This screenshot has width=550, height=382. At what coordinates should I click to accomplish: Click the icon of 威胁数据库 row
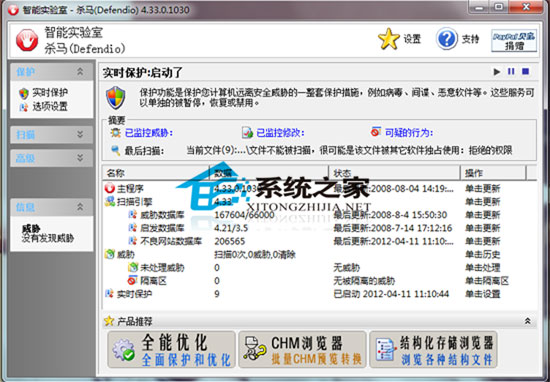(x=133, y=214)
